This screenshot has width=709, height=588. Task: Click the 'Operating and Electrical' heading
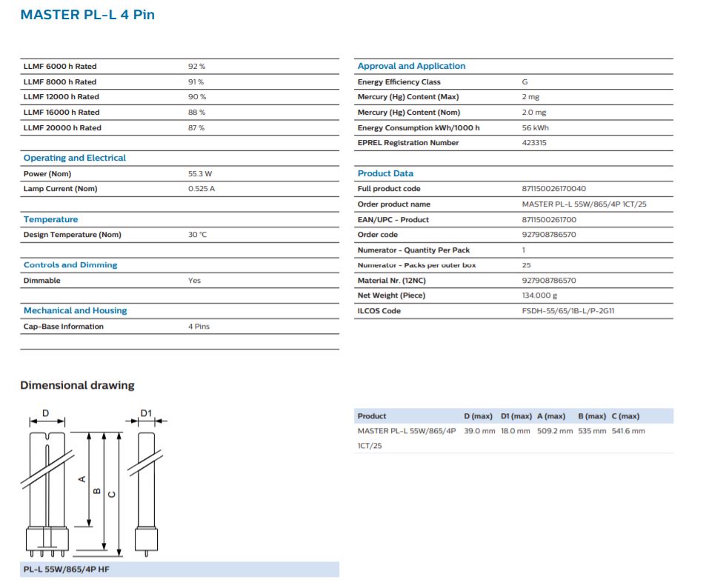coord(75,158)
